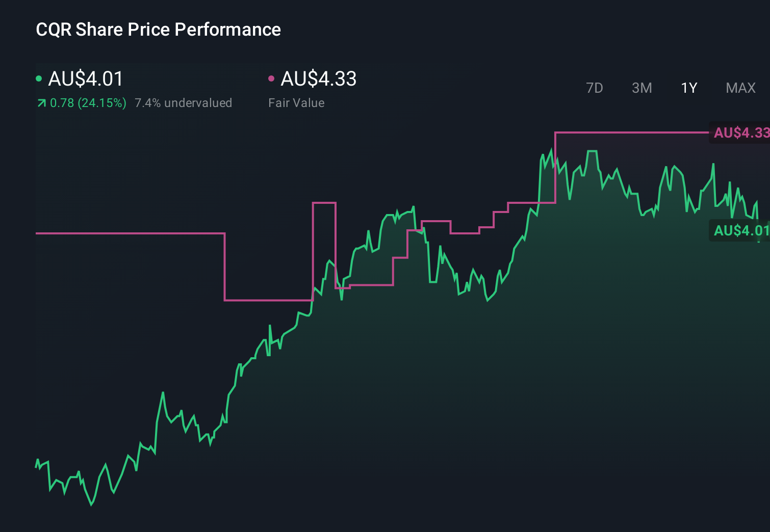Click the upward trend arrow icon
Viewport: 770px width, 532px height.
point(41,102)
